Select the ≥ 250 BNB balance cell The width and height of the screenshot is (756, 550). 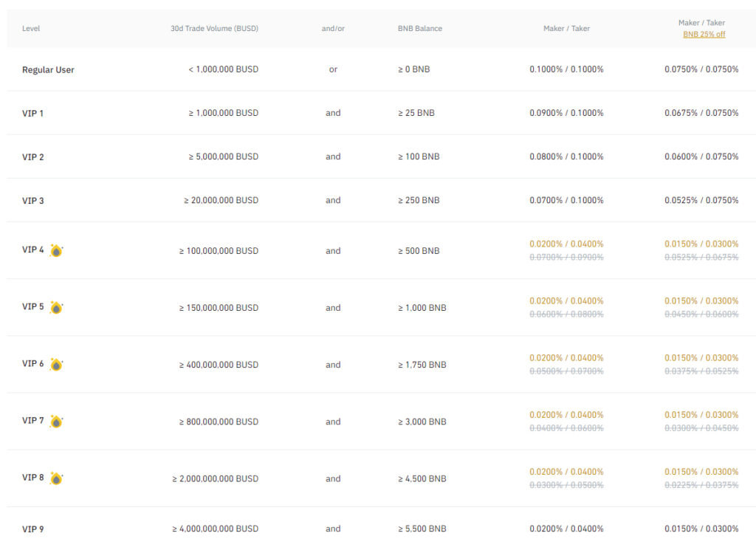coord(419,200)
